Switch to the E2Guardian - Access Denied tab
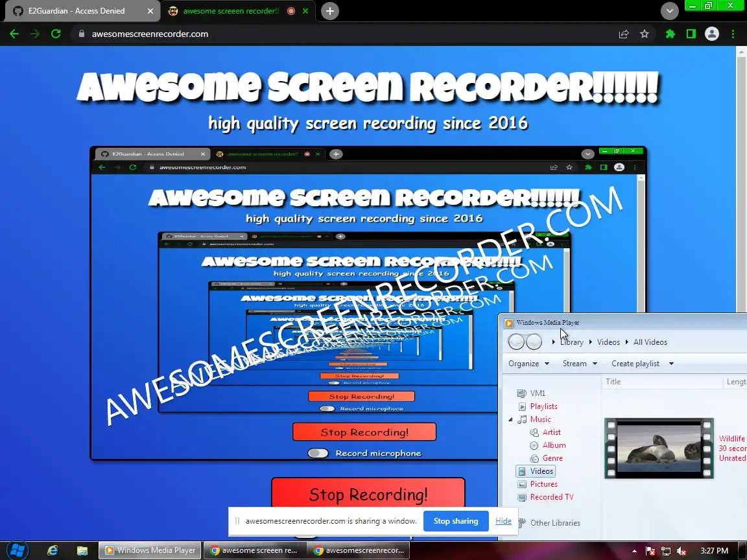The height and width of the screenshot is (560, 747). 82,11
